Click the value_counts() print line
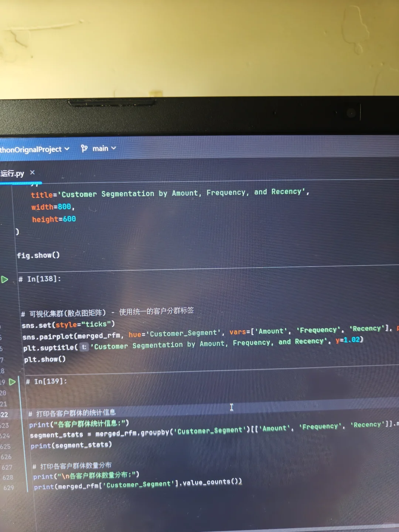Image resolution: width=399 pixels, height=532 pixels. click(138, 484)
